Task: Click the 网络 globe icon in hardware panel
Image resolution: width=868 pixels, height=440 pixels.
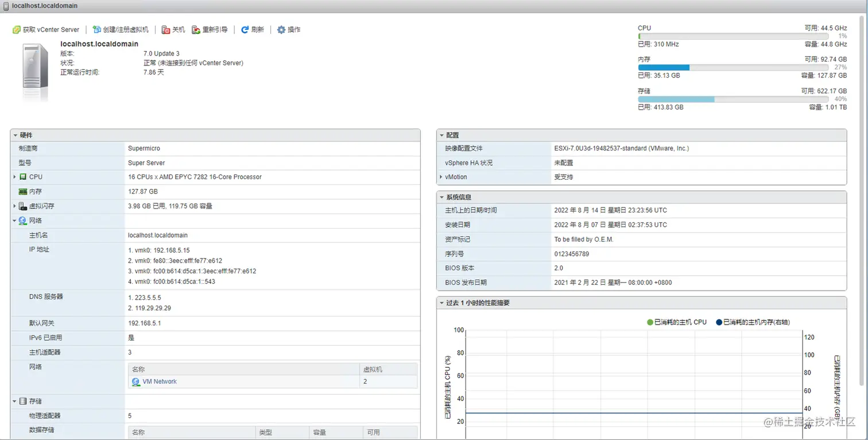Action: [x=23, y=221]
